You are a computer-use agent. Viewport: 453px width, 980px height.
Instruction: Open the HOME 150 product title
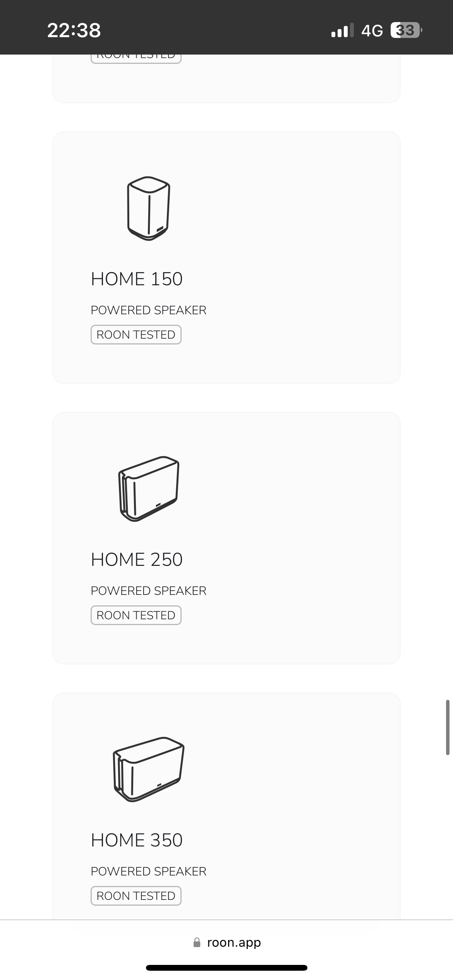tap(137, 279)
